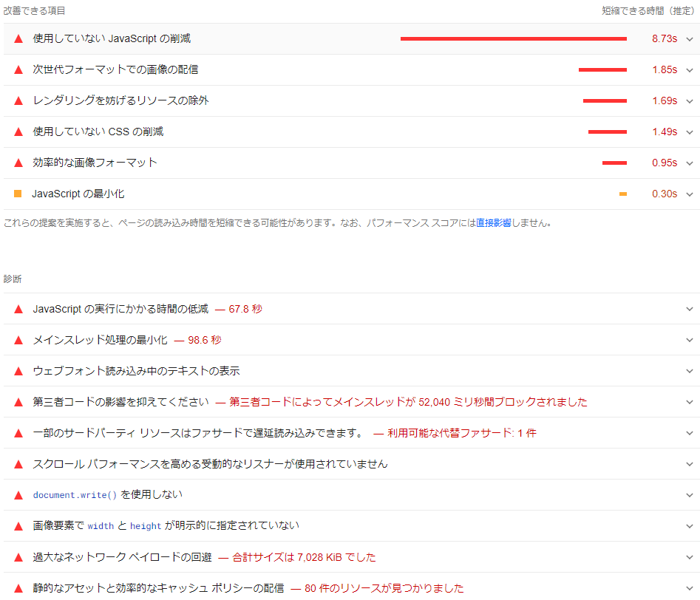Click the 改善できる項目 section heading
700x600 pixels.
35,10
